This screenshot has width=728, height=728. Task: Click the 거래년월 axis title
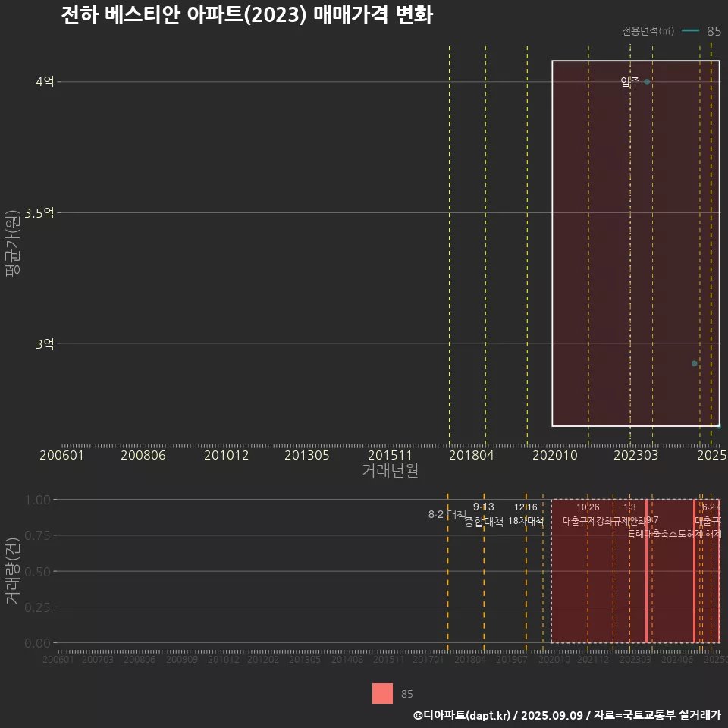[390, 470]
